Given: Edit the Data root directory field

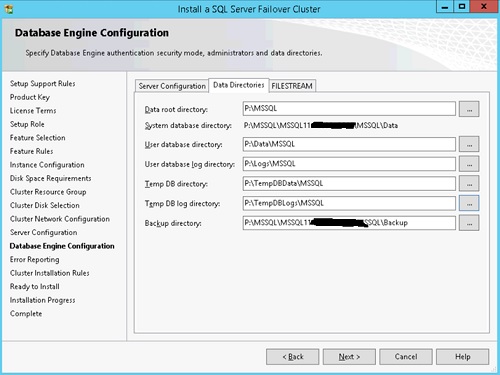Looking at the screenshot, I should pos(349,109).
